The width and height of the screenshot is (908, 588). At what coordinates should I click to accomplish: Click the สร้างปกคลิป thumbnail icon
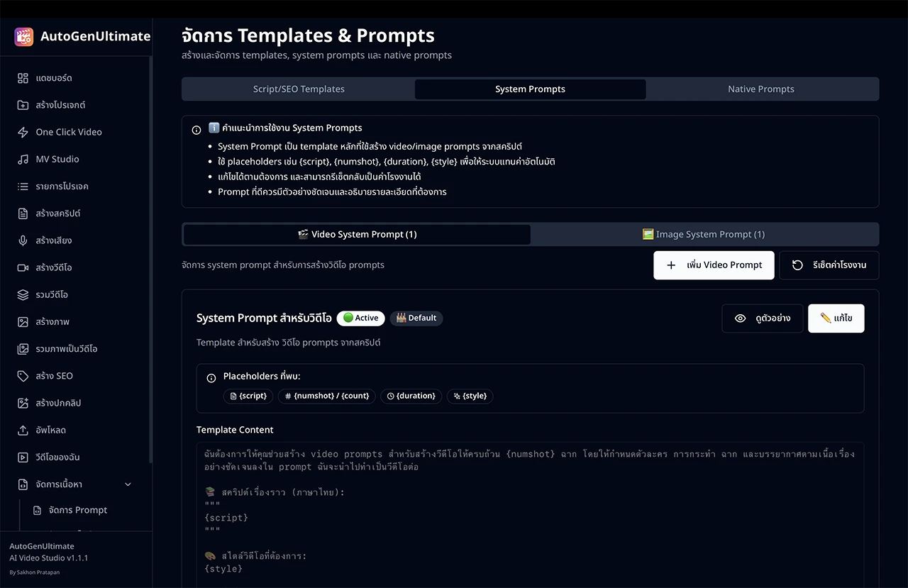click(23, 403)
